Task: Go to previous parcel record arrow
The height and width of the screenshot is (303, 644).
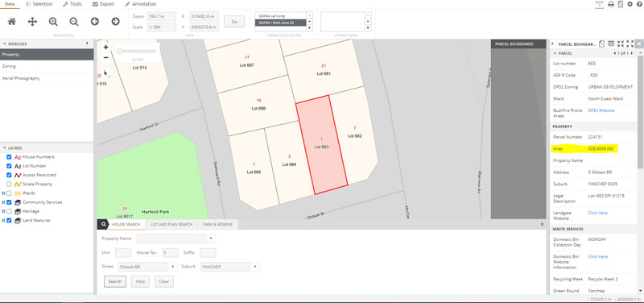Action: 614,53
